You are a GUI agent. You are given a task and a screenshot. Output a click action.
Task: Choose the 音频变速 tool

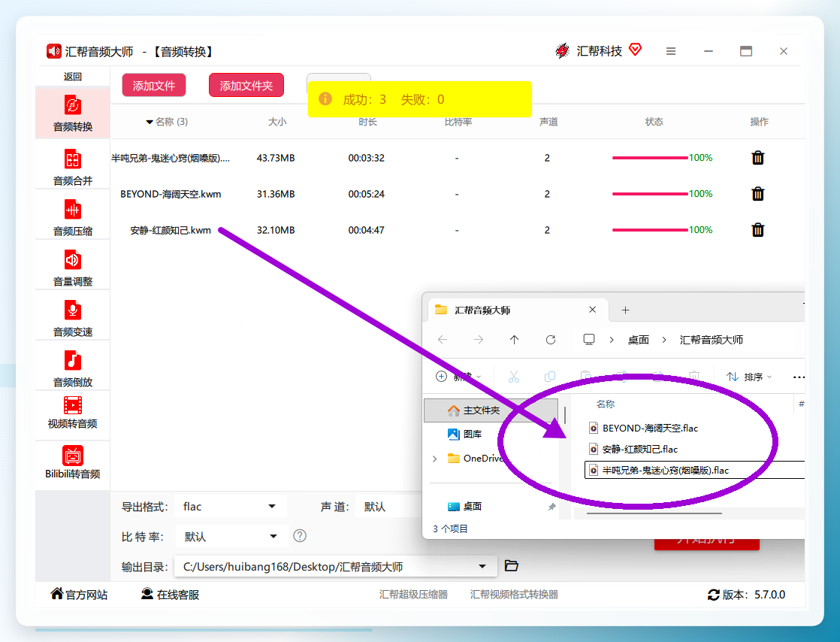click(x=72, y=318)
